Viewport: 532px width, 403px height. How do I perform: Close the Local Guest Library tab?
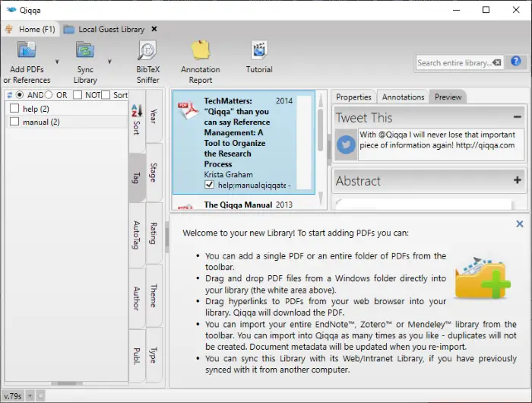(154, 29)
